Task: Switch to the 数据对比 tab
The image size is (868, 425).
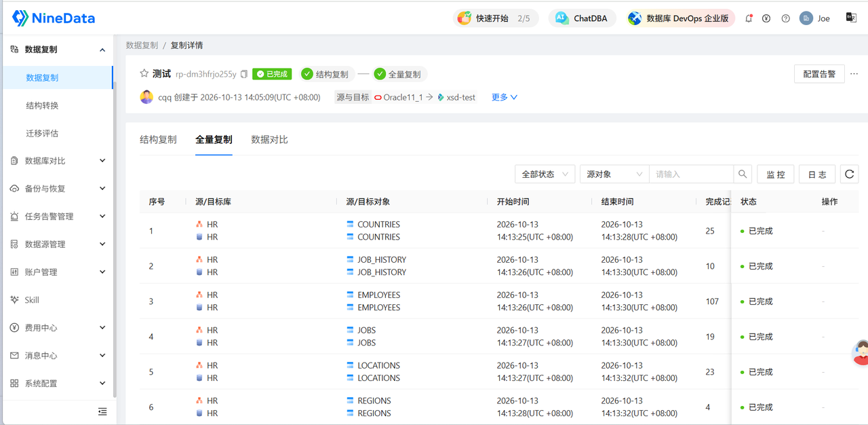Action: [x=269, y=140]
